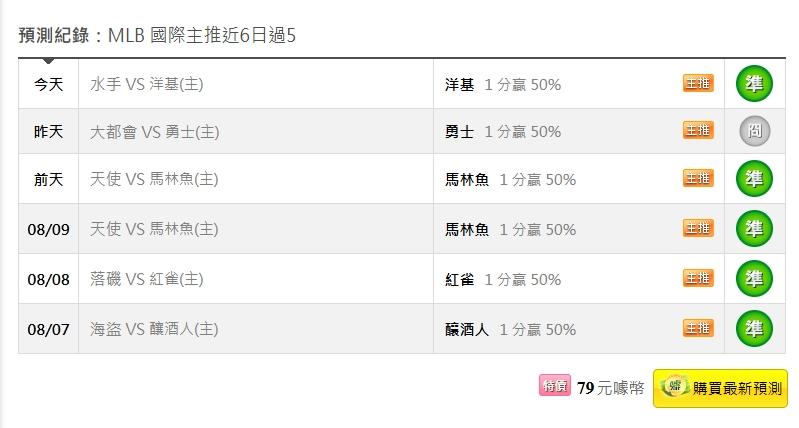Image resolution: width=799 pixels, height=428 pixels.
Task: Open the 大都會 VS 勇士(主) matchup
Action: click(154, 132)
